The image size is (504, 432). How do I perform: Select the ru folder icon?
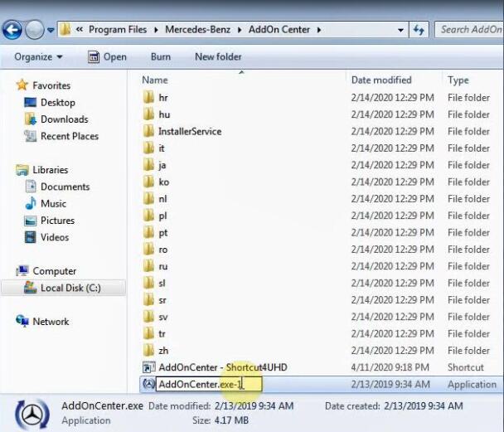(x=148, y=266)
